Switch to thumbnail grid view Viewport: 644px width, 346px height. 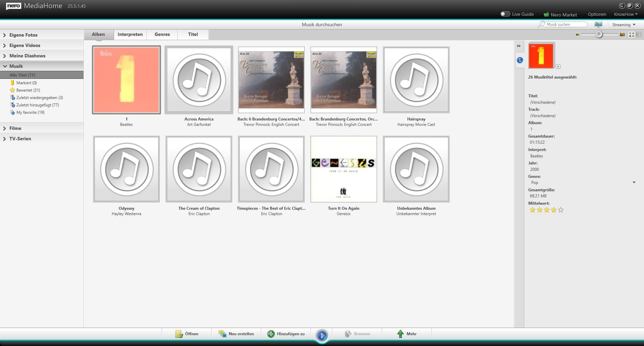[631, 34]
